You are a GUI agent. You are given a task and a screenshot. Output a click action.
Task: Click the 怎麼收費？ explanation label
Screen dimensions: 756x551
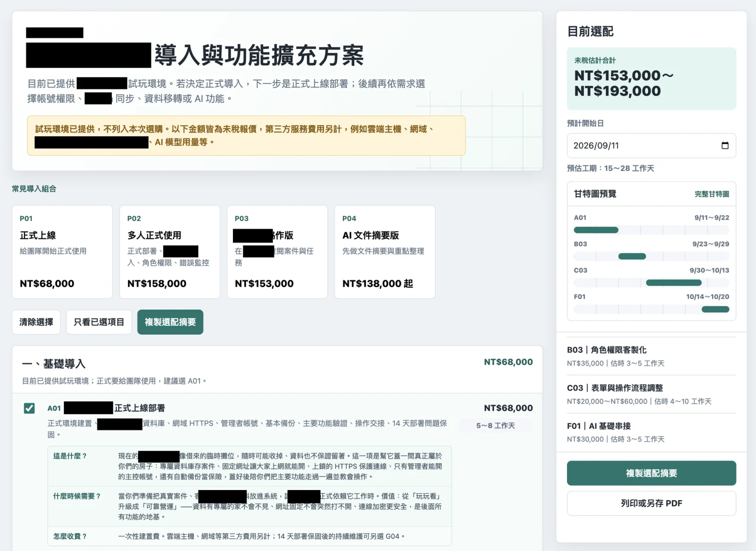[70, 536]
